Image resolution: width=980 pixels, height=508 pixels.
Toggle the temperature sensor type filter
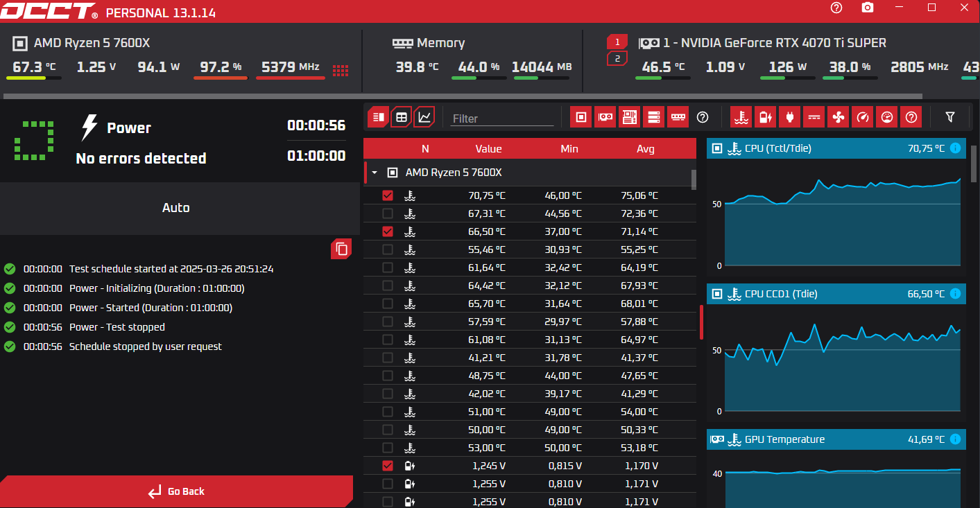tap(741, 117)
